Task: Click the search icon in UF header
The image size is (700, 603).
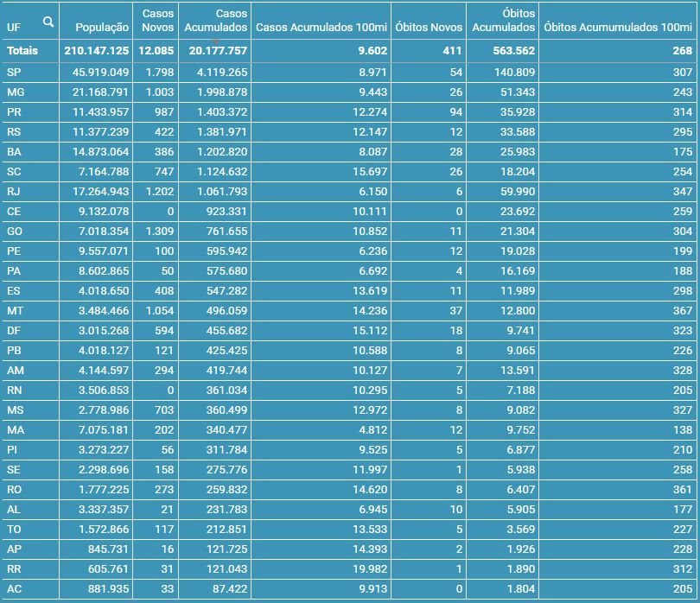Action: (48, 22)
